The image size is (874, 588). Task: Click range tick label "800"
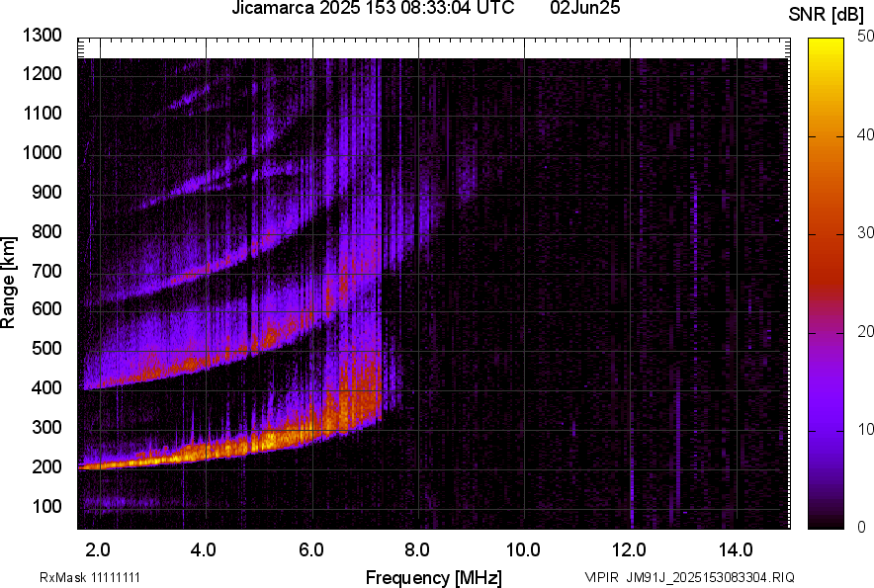46,231
